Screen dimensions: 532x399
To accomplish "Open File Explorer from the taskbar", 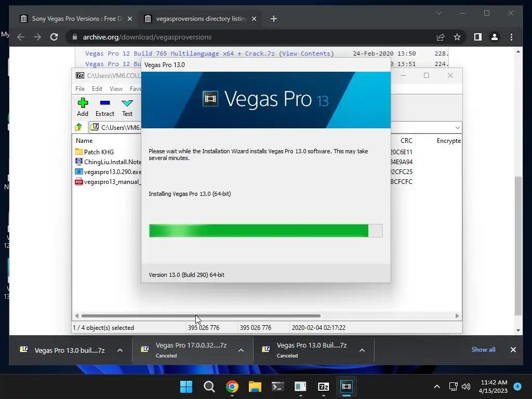I will 255,387.
